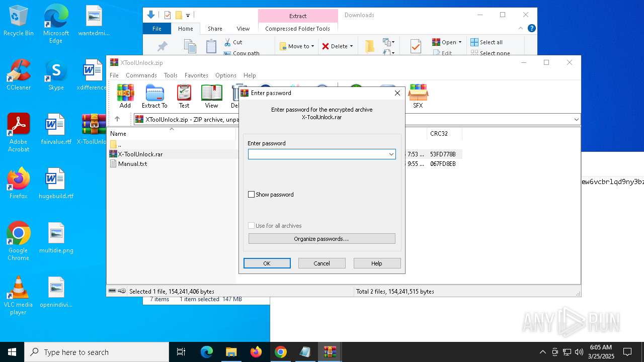Viewport: 644px width, 362px height.
Task: Click the taskbar search box
Action: [x=97, y=352]
